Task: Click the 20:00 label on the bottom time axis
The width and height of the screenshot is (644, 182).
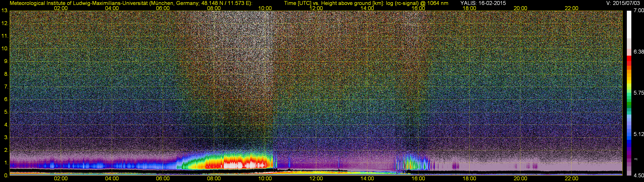Action: pos(520,179)
